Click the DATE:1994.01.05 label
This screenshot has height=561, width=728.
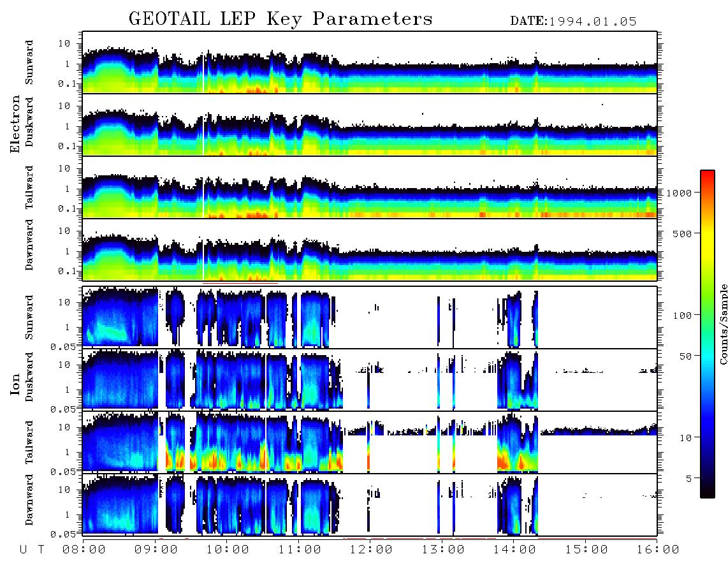pos(573,22)
